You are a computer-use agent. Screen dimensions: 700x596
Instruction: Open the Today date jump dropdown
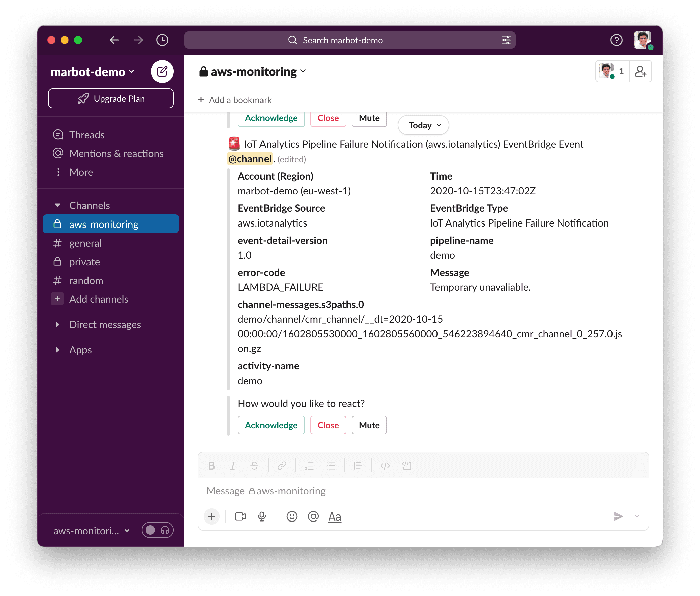(423, 125)
